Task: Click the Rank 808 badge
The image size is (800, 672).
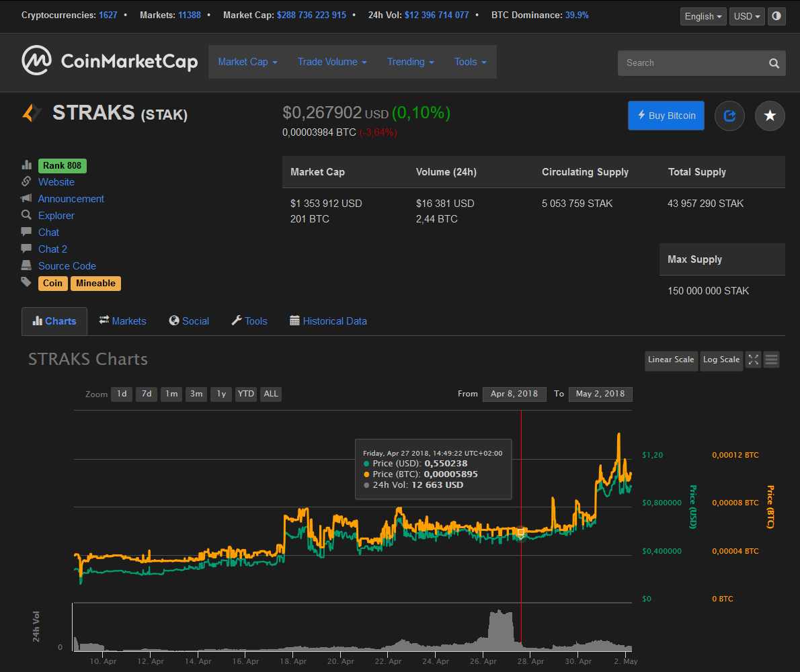Action: pyautogui.click(x=63, y=166)
